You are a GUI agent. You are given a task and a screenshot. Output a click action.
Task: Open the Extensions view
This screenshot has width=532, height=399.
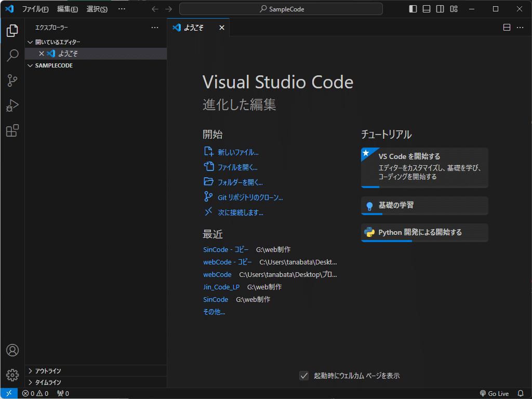pos(12,130)
